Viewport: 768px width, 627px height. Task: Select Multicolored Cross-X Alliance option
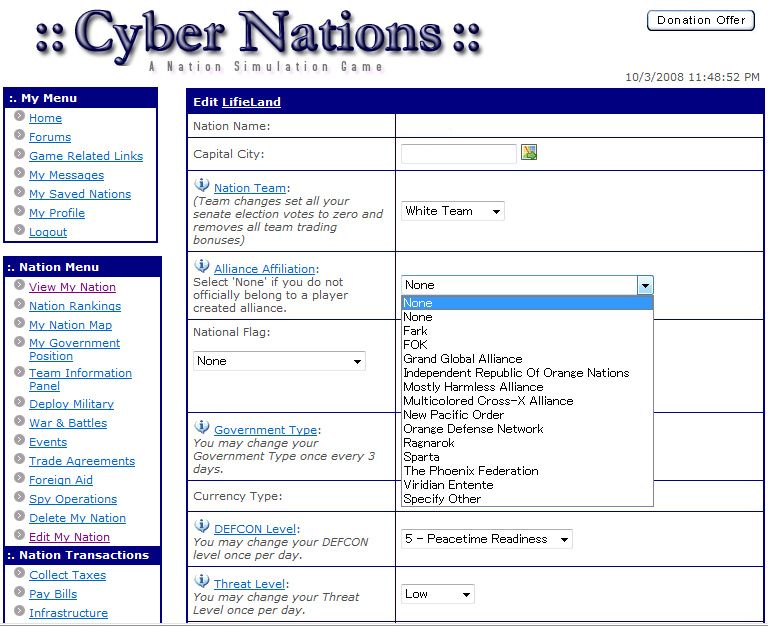[527, 401]
